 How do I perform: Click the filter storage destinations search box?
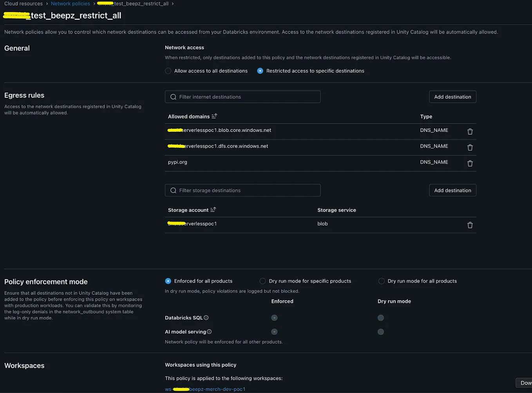pyautogui.click(x=242, y=190)
